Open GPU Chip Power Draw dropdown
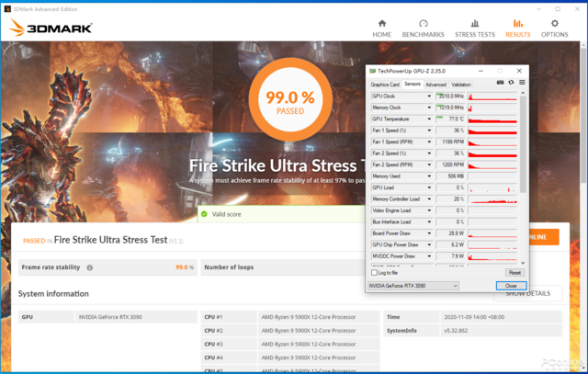Viewport: 588px width, 374px height. (x=429, y=245)
